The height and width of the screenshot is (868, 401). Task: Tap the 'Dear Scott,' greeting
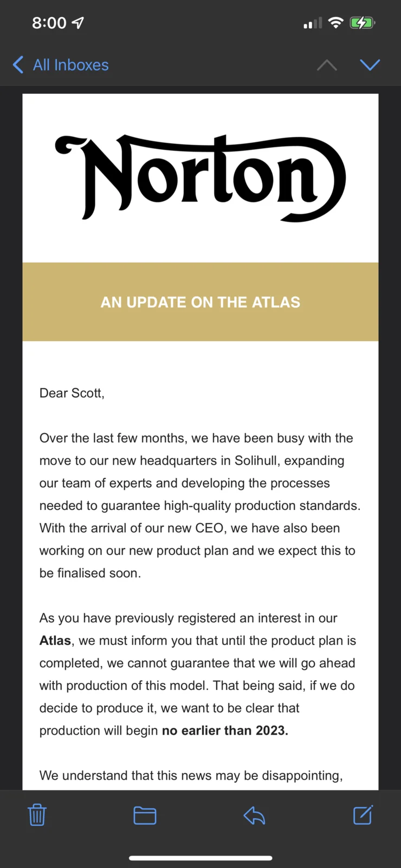tap(72, 393)
